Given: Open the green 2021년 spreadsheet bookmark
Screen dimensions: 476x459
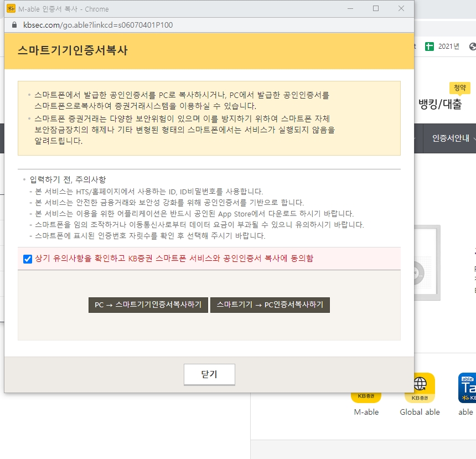Looking at the screenshot, I should (442, 47).
